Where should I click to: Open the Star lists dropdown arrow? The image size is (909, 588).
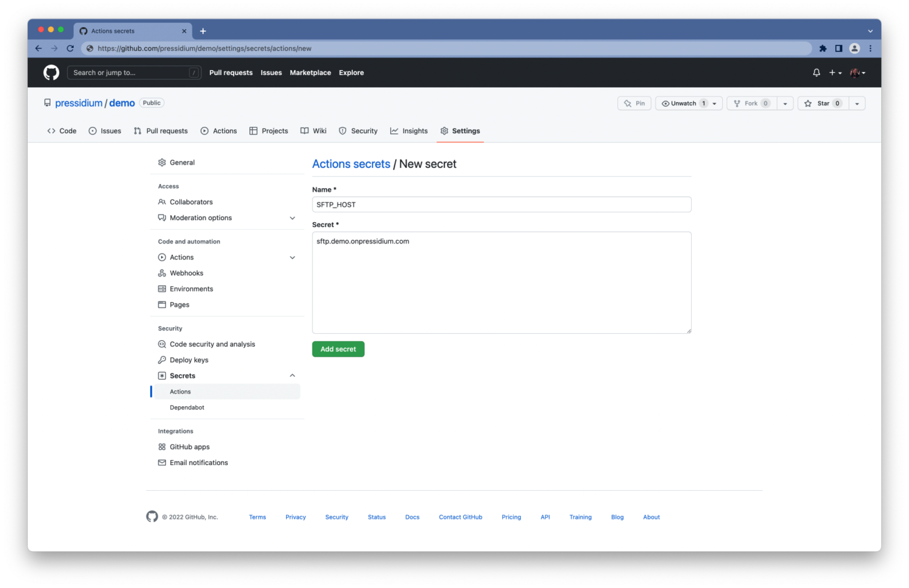857,103
